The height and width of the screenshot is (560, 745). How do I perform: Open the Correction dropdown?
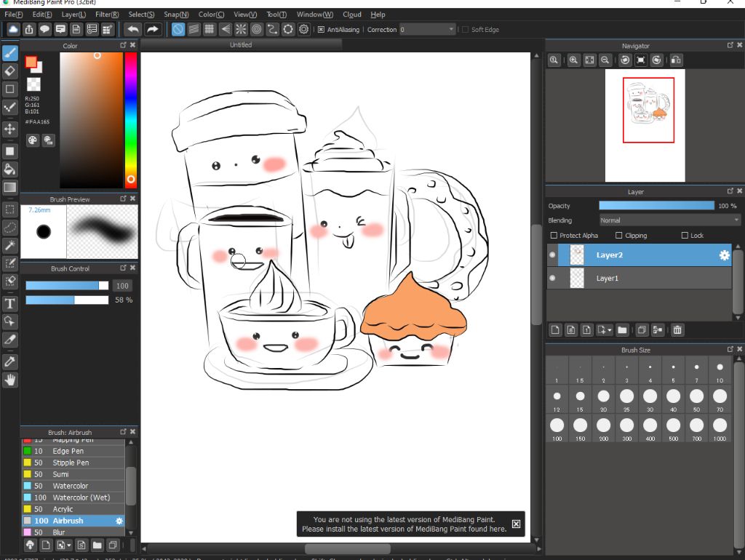point(428,29)
